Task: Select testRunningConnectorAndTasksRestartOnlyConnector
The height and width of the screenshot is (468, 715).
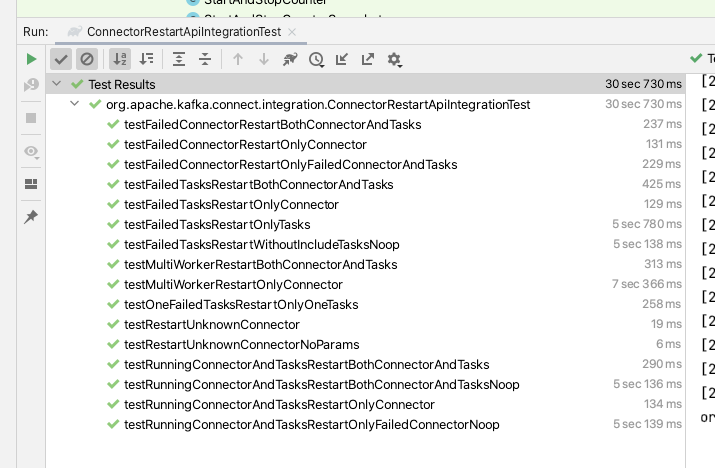Action: [365, 405]
